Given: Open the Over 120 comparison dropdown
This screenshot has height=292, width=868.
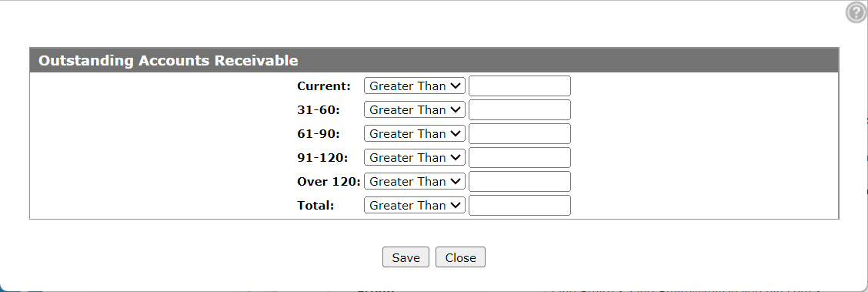Looking at the screenshot, I should [415, 181].
